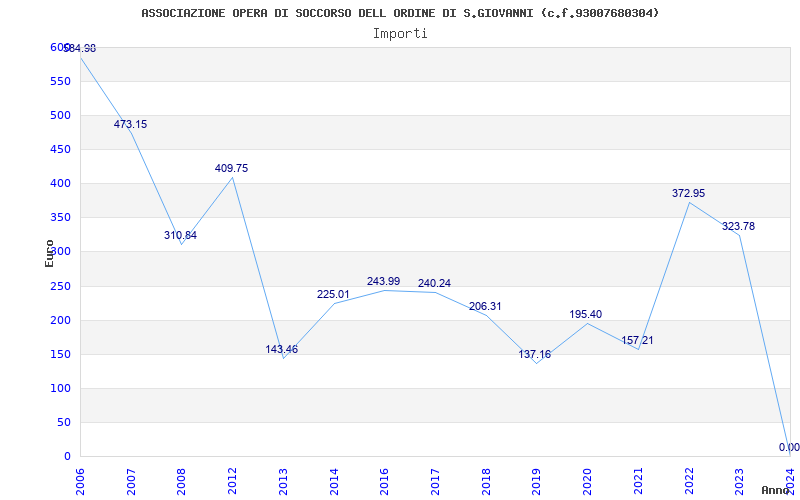Click the data label 372.95
This screenshot has height=500, width=800.
(688, 193)
